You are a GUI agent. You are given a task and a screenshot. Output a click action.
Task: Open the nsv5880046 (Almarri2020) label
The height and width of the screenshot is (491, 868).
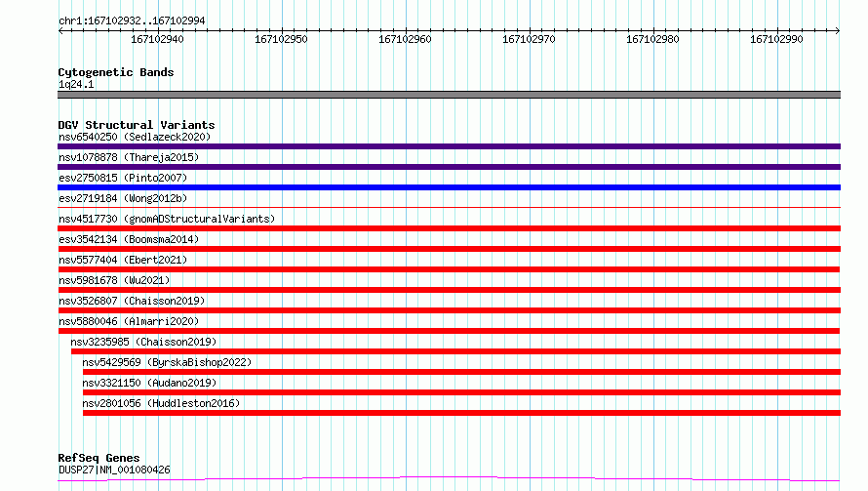129,321
